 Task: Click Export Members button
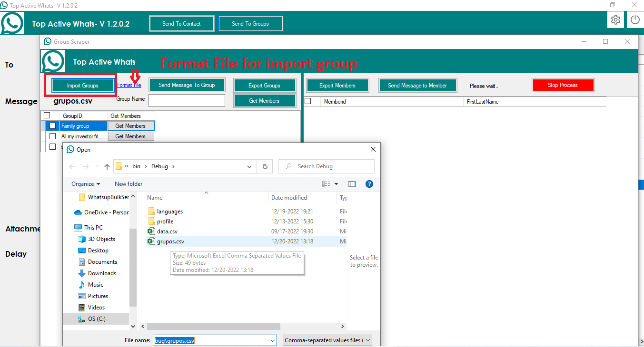pos(337,86)
